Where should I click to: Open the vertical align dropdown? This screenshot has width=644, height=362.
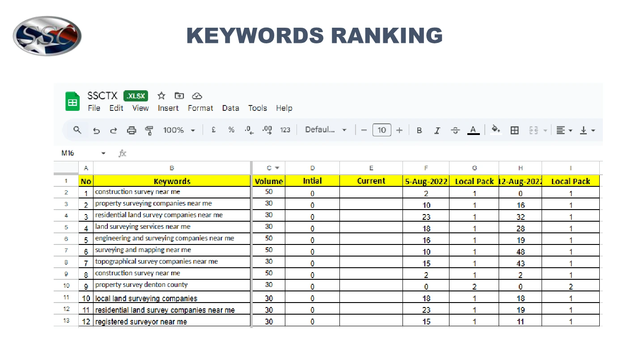coord(588,130)
